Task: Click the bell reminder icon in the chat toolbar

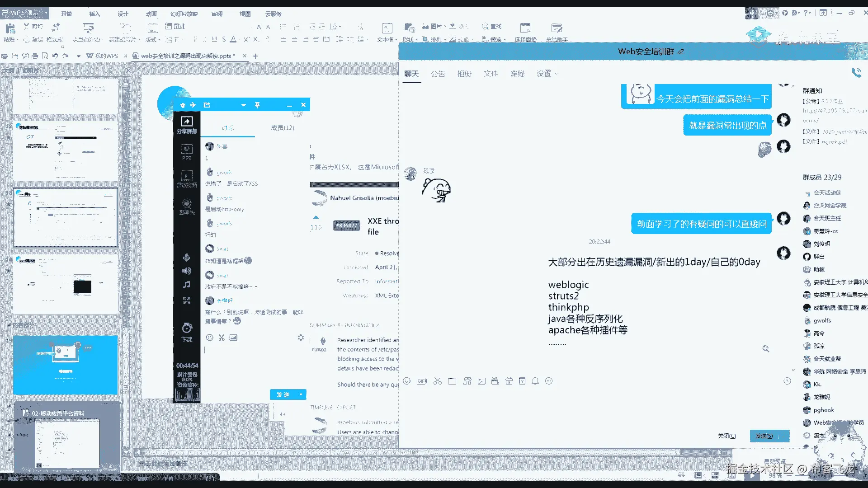Action: [x=535, y=381]
